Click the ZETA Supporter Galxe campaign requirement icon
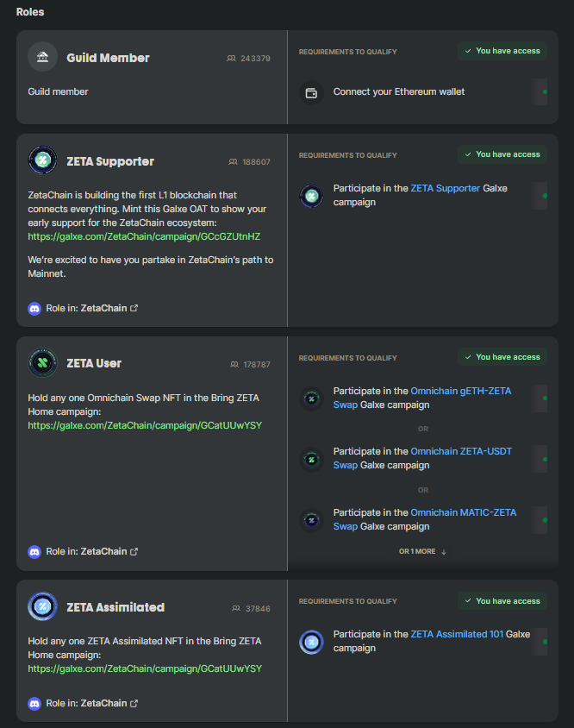 [311, 196]
